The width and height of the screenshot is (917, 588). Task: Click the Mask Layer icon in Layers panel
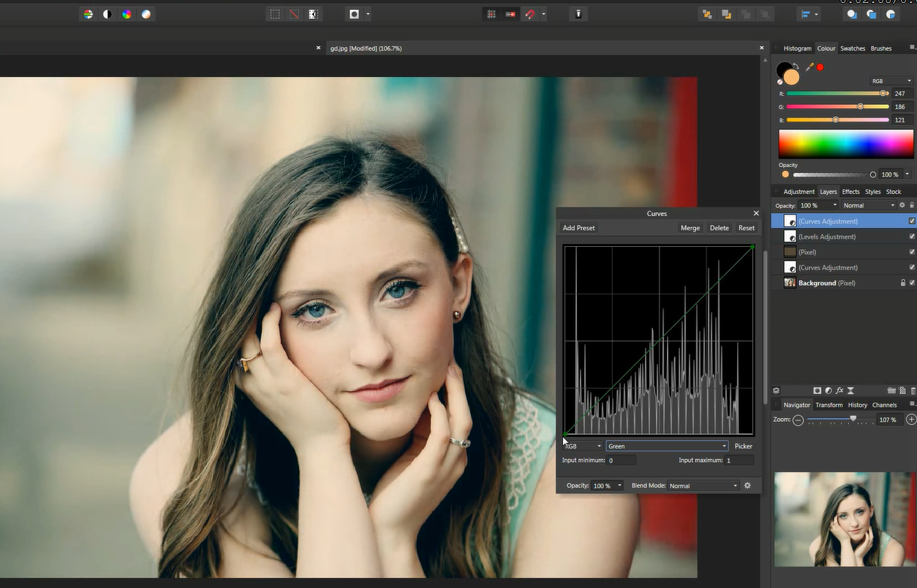[x=817, y=390]
